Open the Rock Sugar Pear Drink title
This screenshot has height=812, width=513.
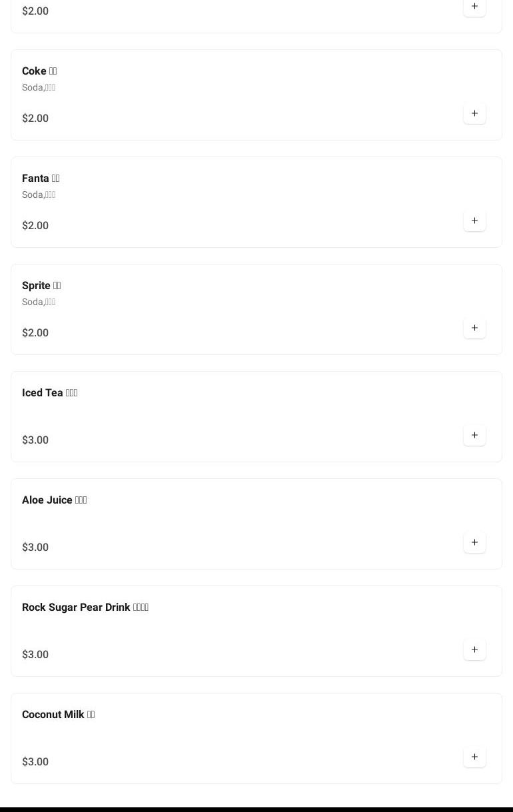pos(85,608)
